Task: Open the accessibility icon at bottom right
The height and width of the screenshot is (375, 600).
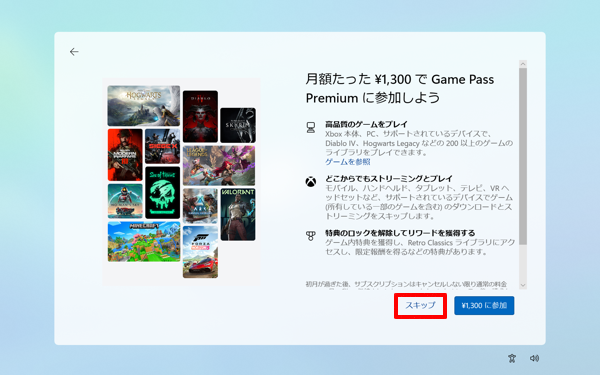Action: (x=512, y=358)
